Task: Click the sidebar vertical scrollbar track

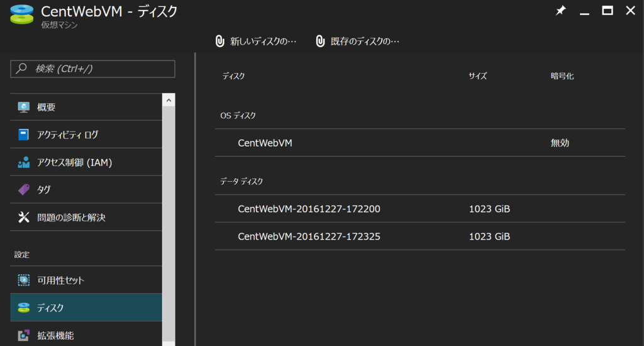Action: coord(169,224)
